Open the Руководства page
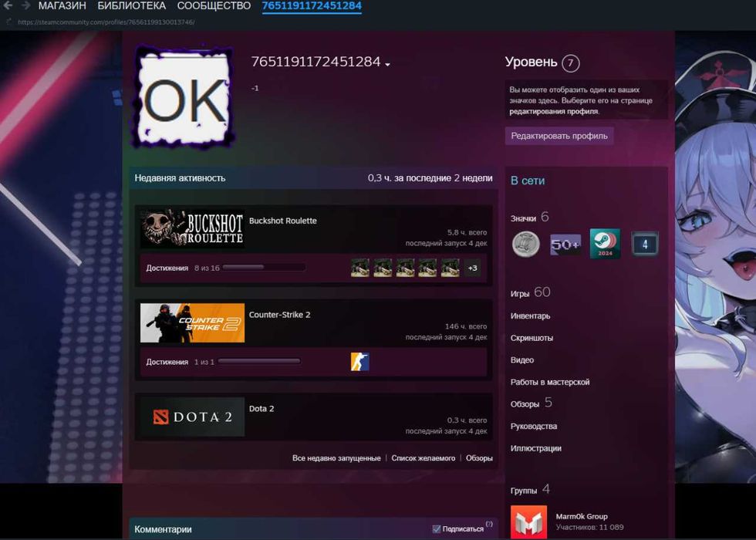 [534, 426]
